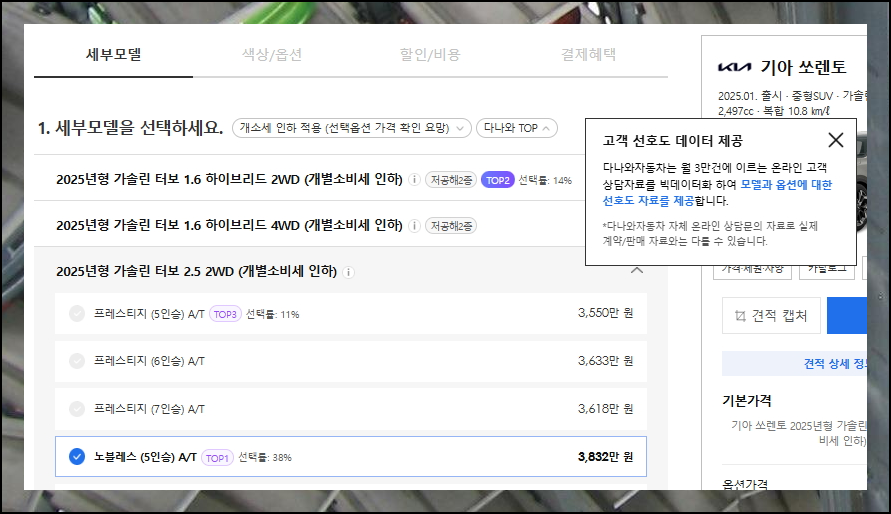Image resolution: width=891 pixels, height=514 pixels.
Task: Click the Kia logo in side panel
Action: click(734, 67)
